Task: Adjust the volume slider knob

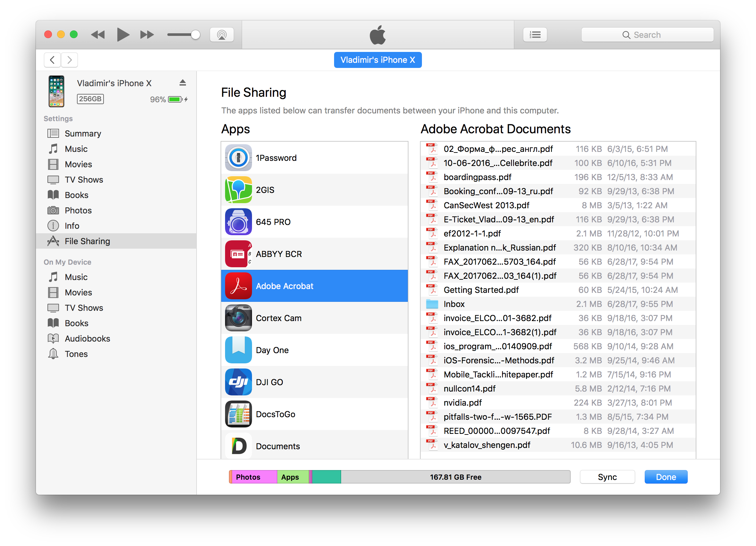Action: (195, 35)
